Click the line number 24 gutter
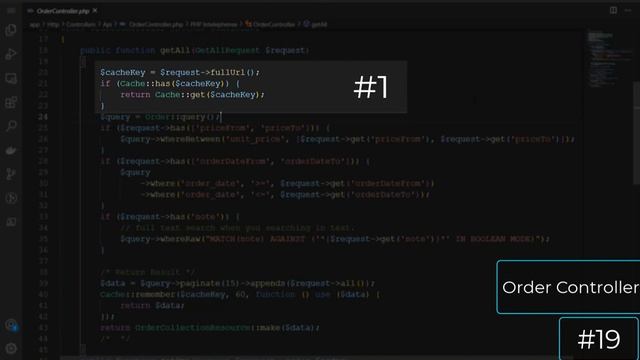 (x=43, y=117)
